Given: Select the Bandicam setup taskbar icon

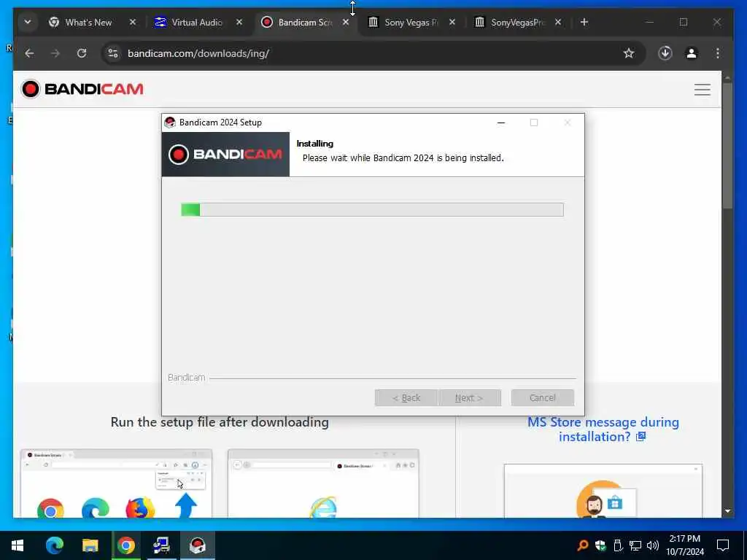Looking at the screenshot, I should tap(197, 545).
